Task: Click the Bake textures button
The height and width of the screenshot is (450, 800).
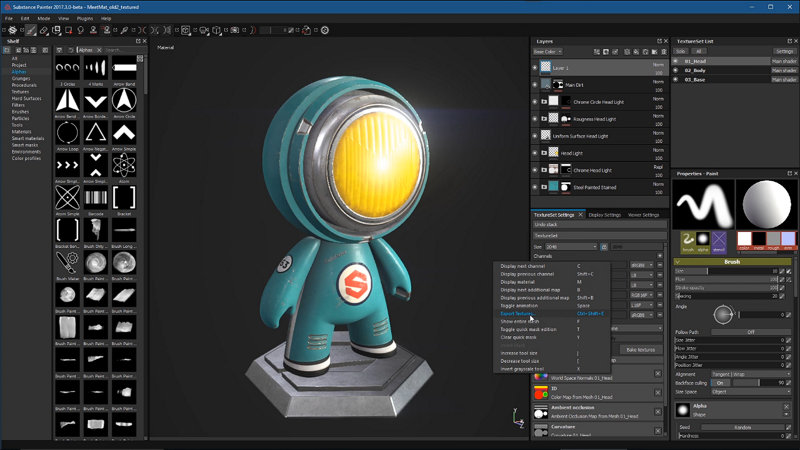Action: point(641,349)
